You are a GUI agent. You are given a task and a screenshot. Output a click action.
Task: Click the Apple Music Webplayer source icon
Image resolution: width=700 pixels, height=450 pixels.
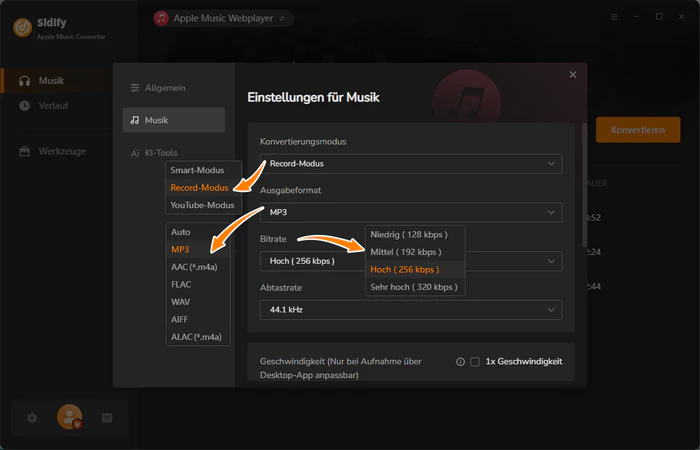coord(161,18)
